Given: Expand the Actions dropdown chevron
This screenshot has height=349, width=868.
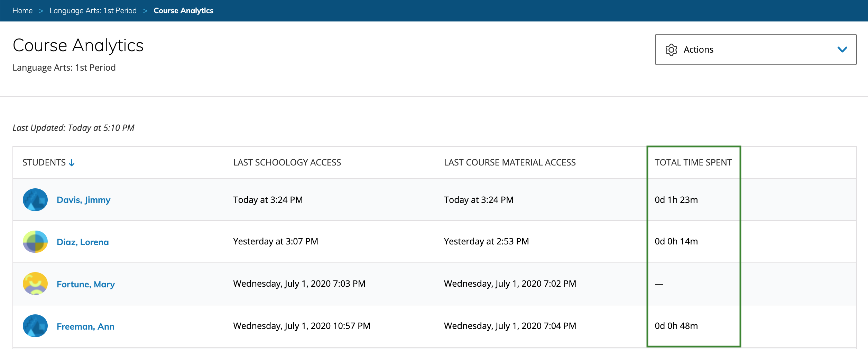Looking at the screenshot, I should click(x=842, y=50).
